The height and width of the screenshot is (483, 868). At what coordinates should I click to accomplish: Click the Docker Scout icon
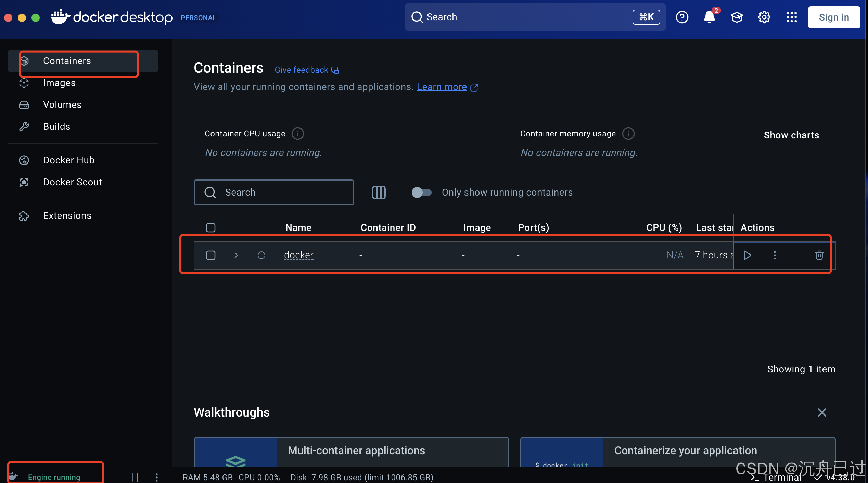pos(24,182)
